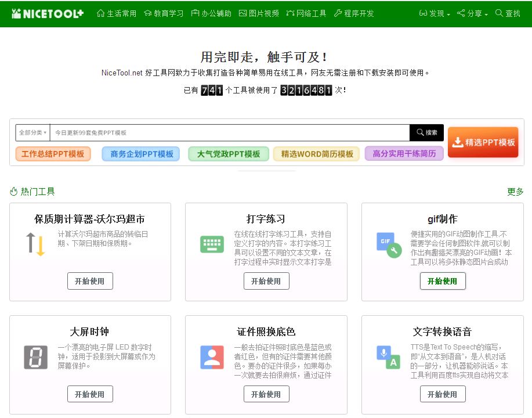The image size is (532, 418).
Task: Start using 大屏时钟 tool
Action: pos(90,394)
